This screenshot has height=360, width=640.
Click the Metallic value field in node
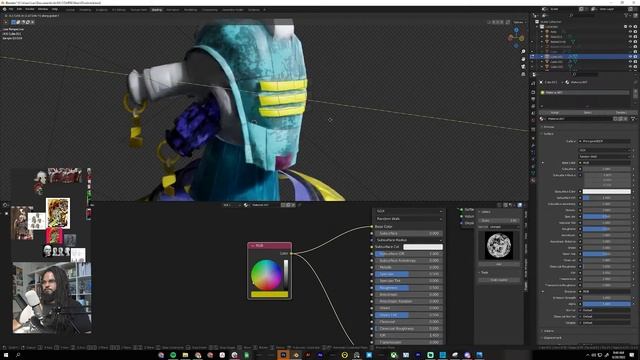click(x=409, y=267)
